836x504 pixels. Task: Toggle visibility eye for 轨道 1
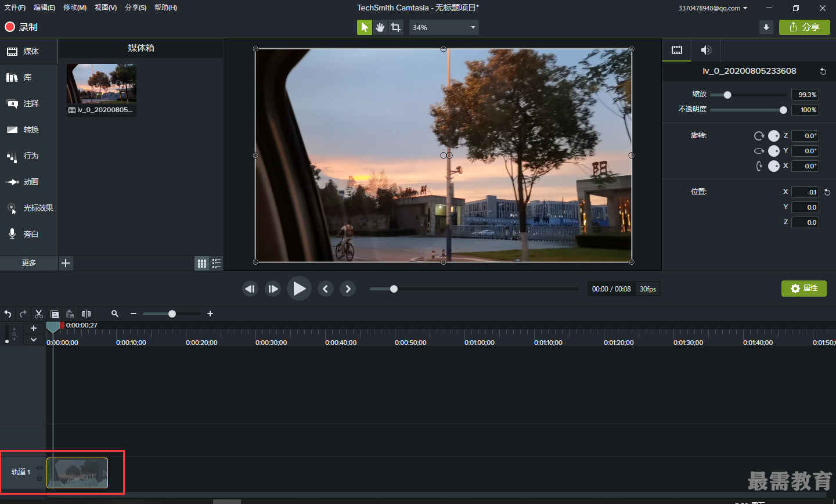point(39,467)
